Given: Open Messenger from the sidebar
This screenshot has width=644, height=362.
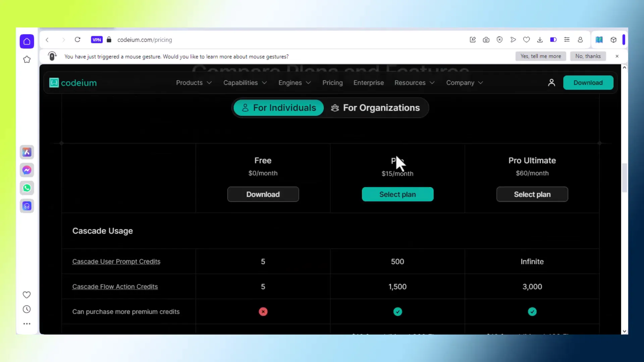Looking at the screenshot, I should coord(27,170).
